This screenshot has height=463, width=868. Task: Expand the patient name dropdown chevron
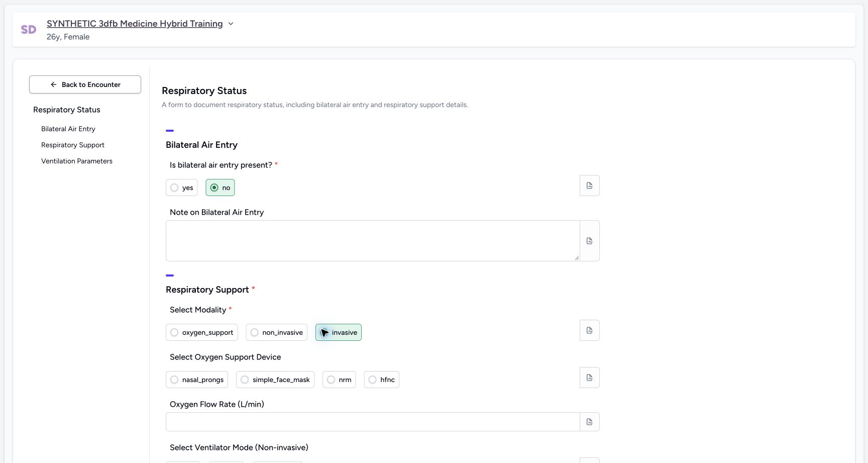coord(231,24)
